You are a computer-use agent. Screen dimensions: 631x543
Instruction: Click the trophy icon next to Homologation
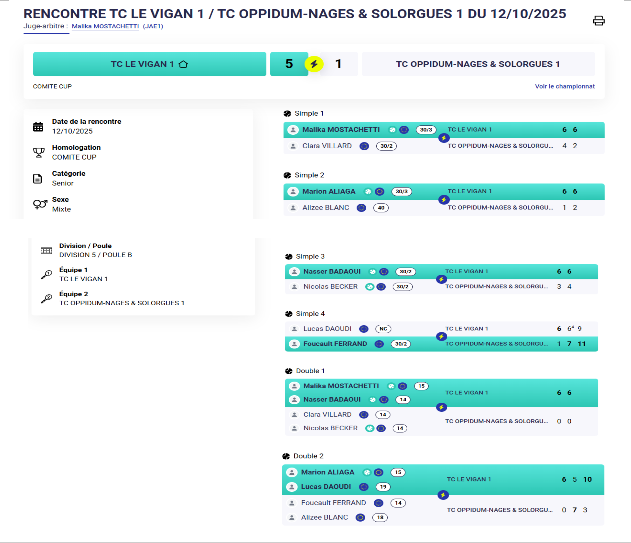click(38, 152)
